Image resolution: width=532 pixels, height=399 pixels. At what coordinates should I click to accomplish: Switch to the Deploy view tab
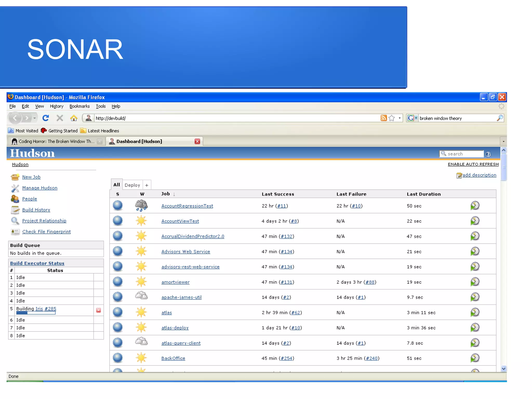[132, 185]
